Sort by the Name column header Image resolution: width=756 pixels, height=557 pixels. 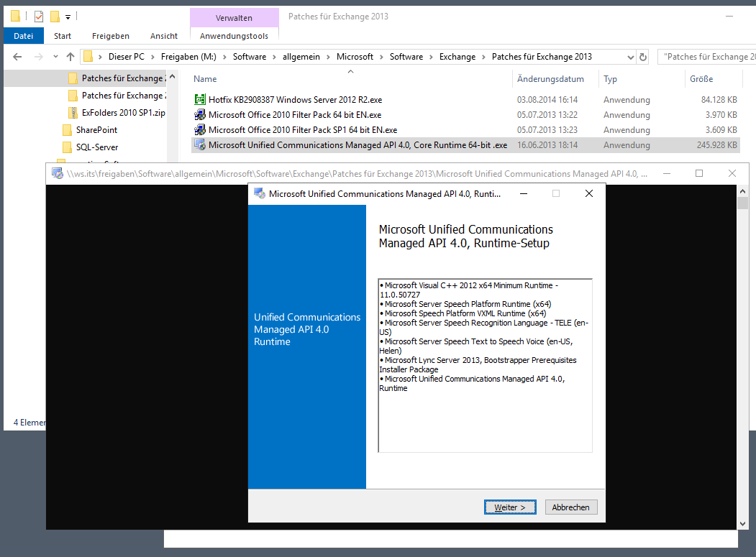[x=205, y=79]
